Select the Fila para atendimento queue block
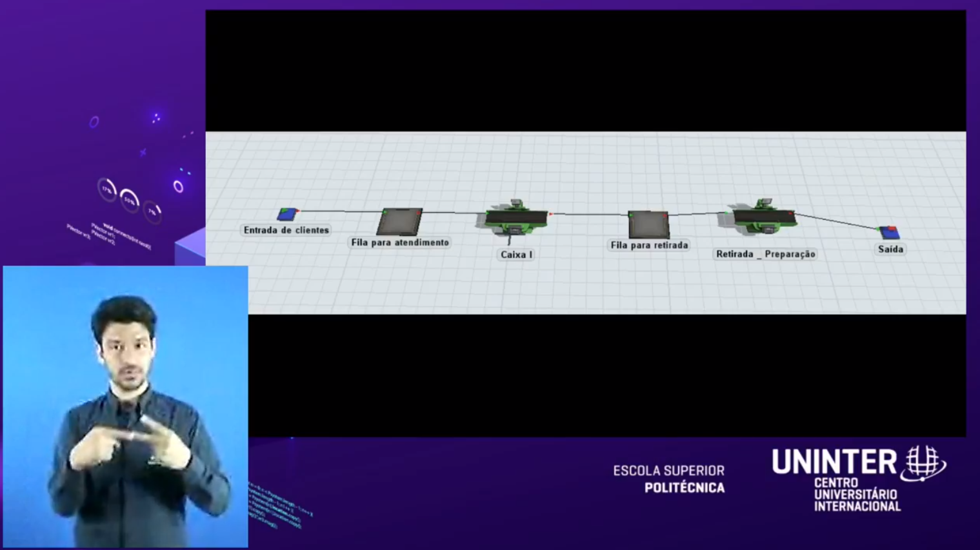This screenshot has width=980, height=550. 399,221
